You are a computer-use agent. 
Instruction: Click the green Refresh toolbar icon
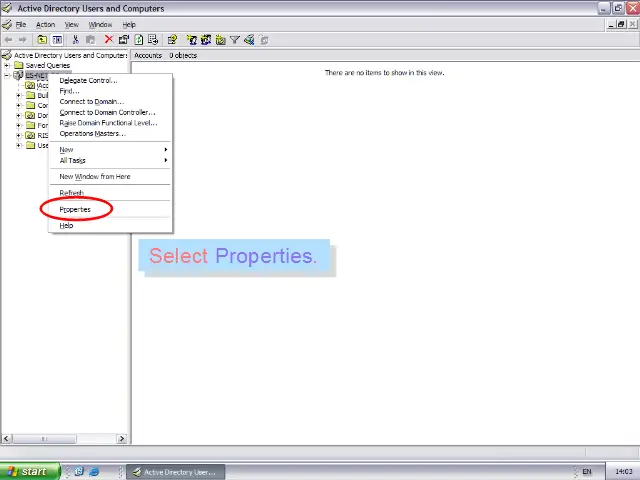pyautogui.click(x=139, y=40)
